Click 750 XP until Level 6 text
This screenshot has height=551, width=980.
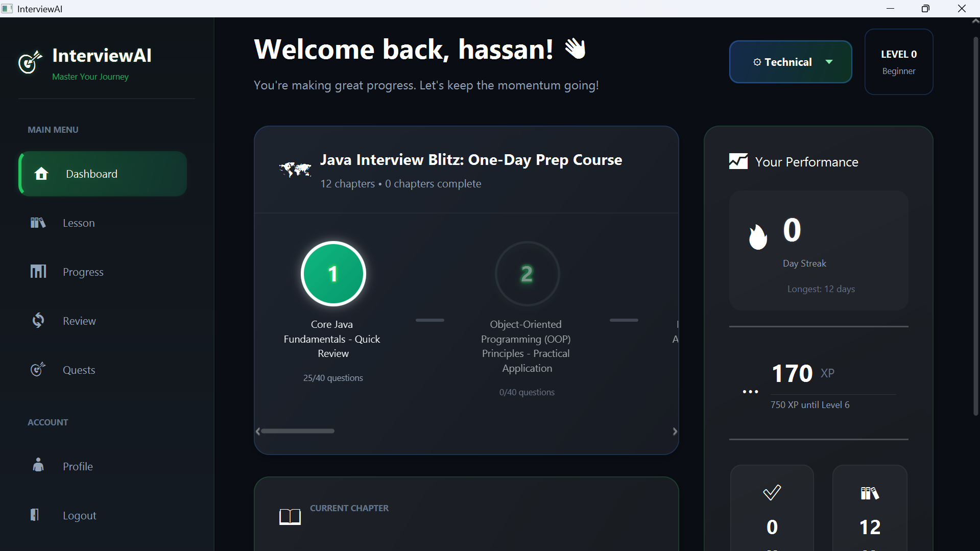[x=810, y=405]
